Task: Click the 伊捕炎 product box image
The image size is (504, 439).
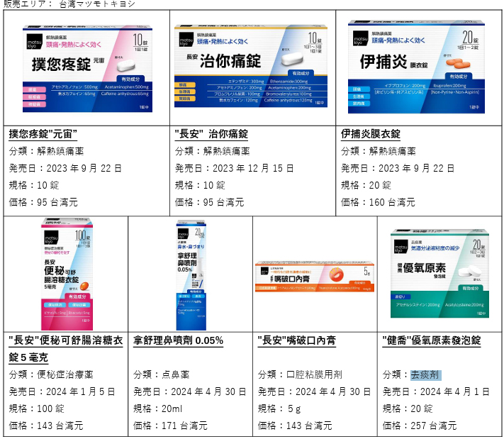Action: [x=416, y=67]
